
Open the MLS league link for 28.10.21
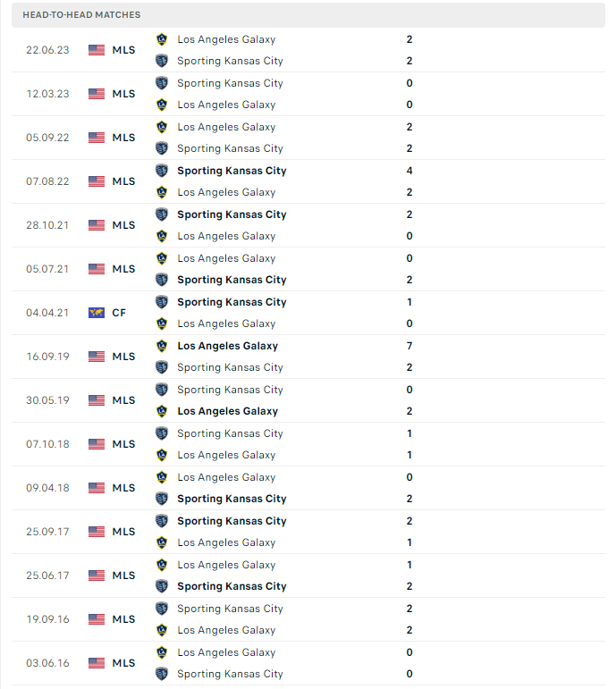123,225
